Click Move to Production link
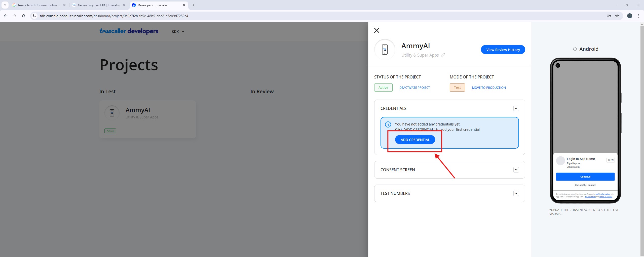This screenshot has height=257, width=644. pos(488,88)
